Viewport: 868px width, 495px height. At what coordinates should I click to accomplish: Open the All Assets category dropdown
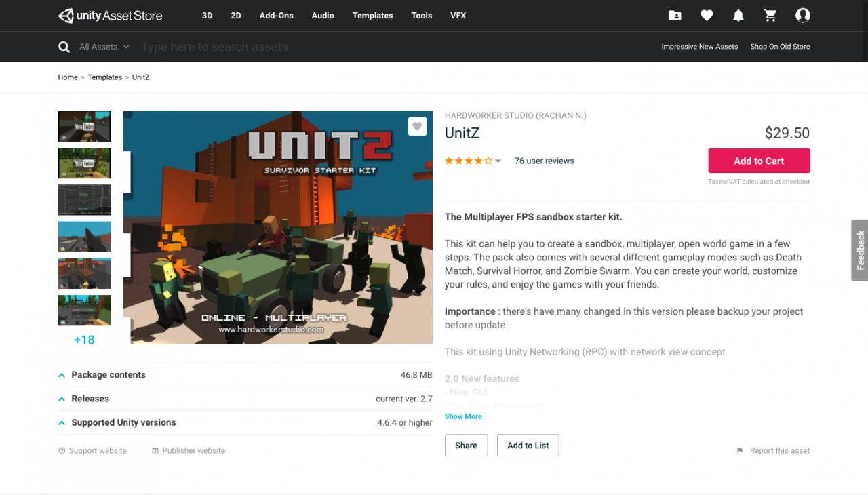[x=104, y=47]
